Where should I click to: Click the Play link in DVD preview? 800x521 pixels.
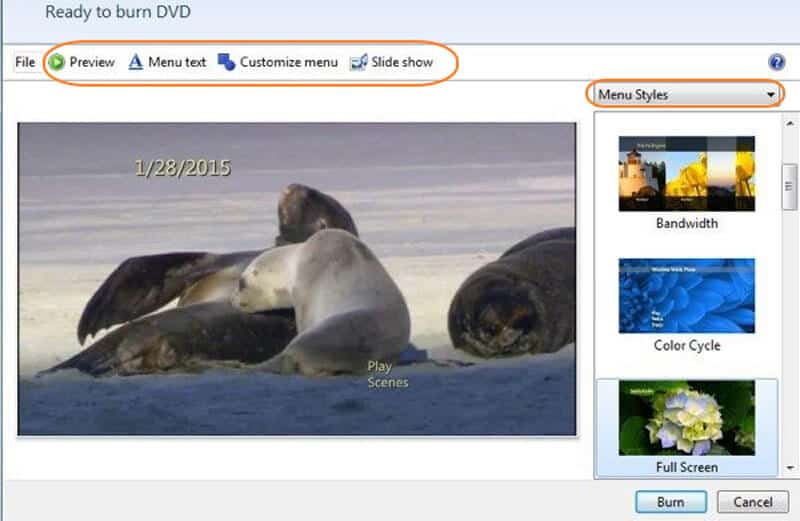(379, 367)
